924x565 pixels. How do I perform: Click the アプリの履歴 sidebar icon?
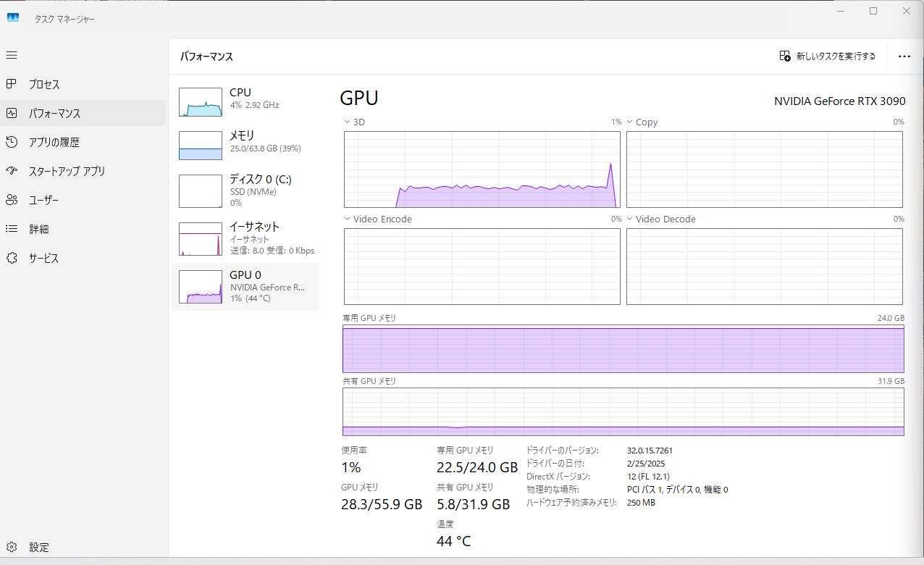coord(12,142)
